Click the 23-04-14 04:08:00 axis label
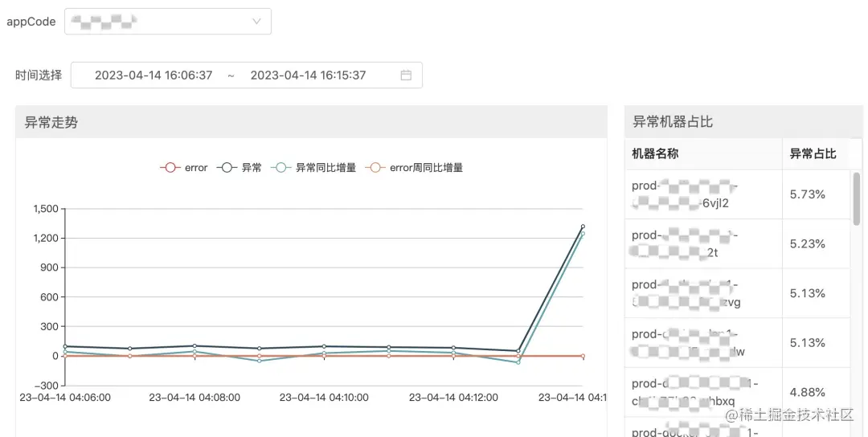 tap(194, 398)
